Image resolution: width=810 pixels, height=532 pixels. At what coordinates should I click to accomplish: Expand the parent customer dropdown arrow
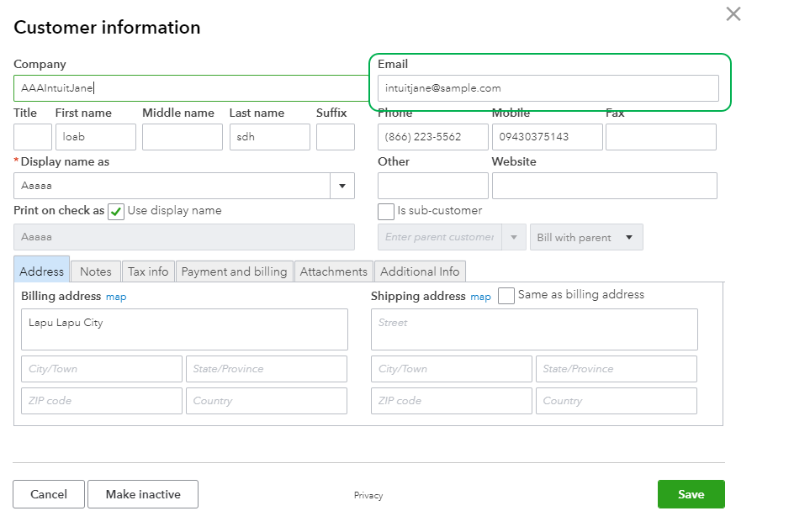[514, 237]
